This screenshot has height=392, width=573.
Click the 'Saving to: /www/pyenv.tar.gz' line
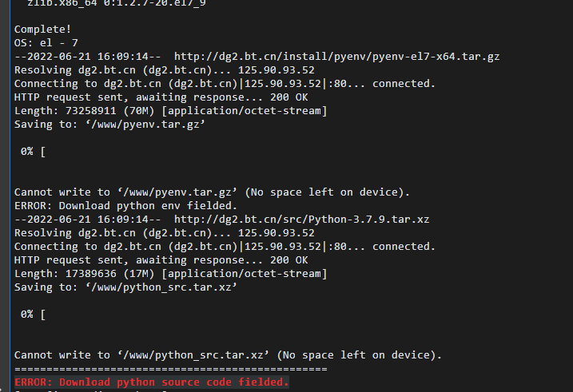click(x=109, y=125)
